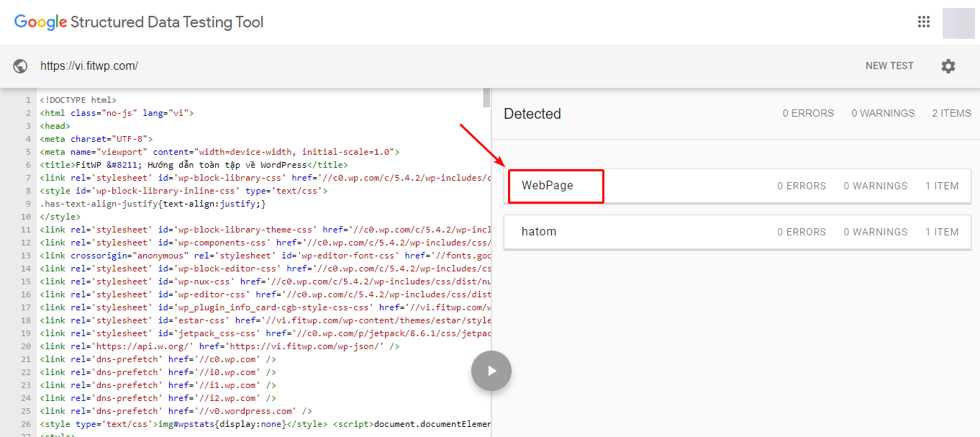Click the 0 ERRORS label for WebPage
Screen dimensions: 980x437
tap(802, 185)
